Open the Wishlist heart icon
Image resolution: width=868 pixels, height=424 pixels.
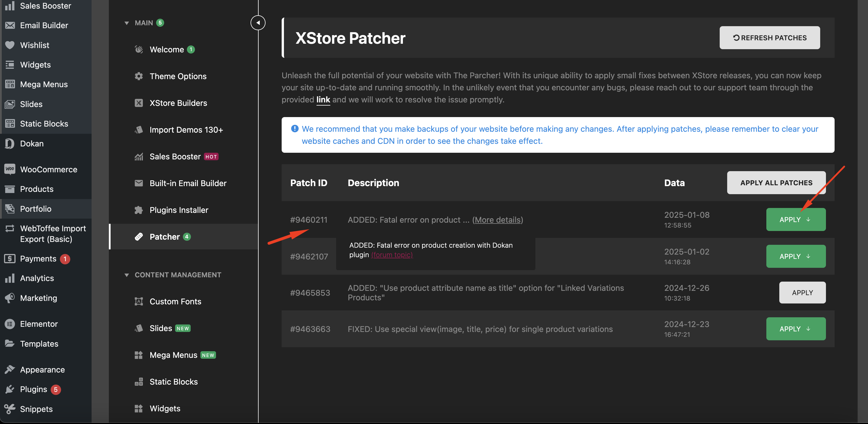click(x=10, y=45)
